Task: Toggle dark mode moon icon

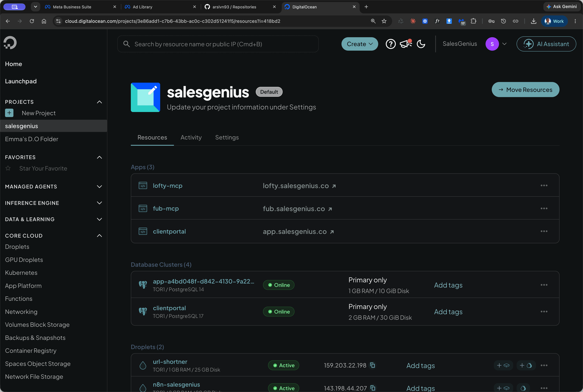Action: coord(421,44)
